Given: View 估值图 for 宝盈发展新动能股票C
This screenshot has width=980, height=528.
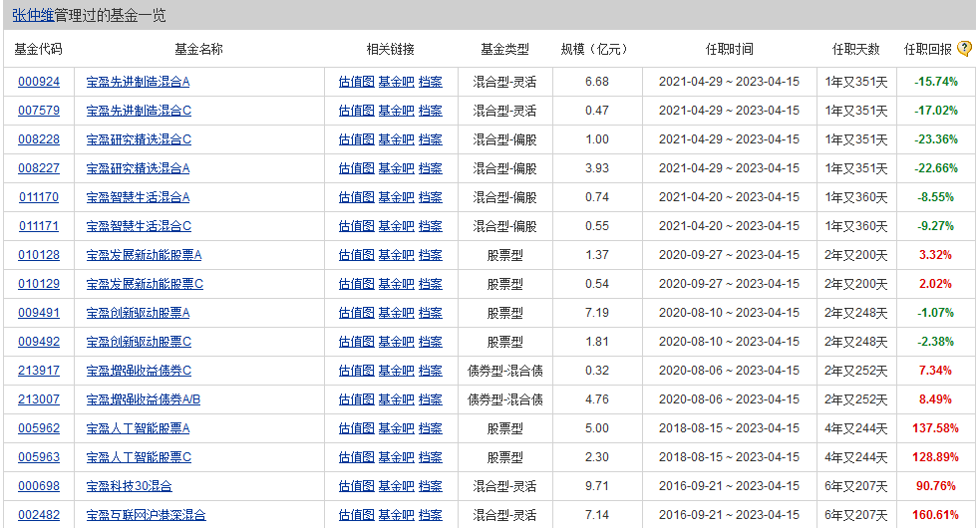Looking at the screenshot, I should [x=356, y=284].
